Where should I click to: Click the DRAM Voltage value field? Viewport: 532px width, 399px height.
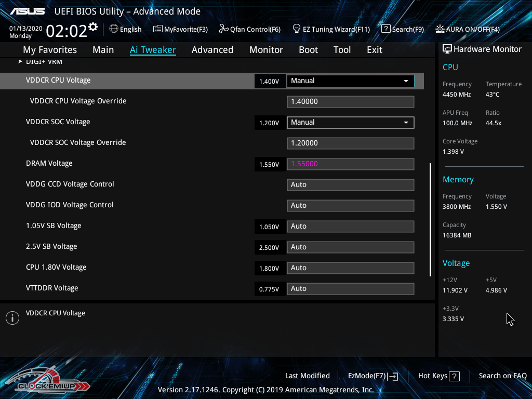(x=350, y=164)
